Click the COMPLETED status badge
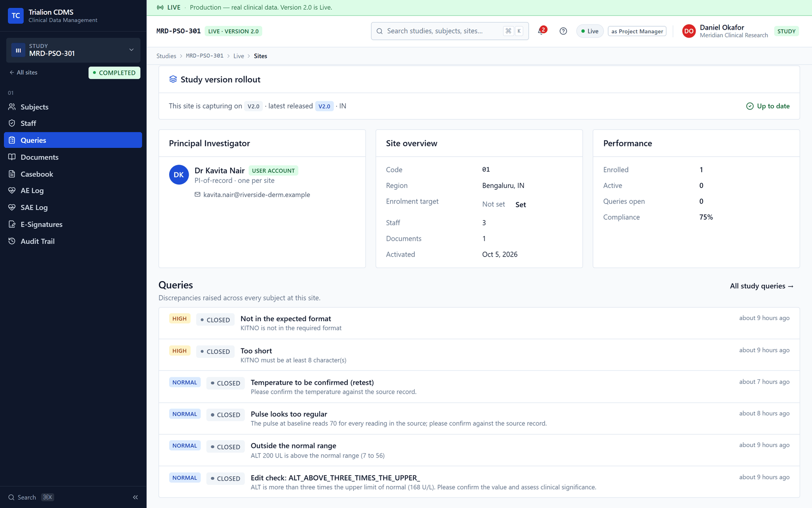Image resolution: width=812 pixels, height=508 pixels. tap(114, 73)
